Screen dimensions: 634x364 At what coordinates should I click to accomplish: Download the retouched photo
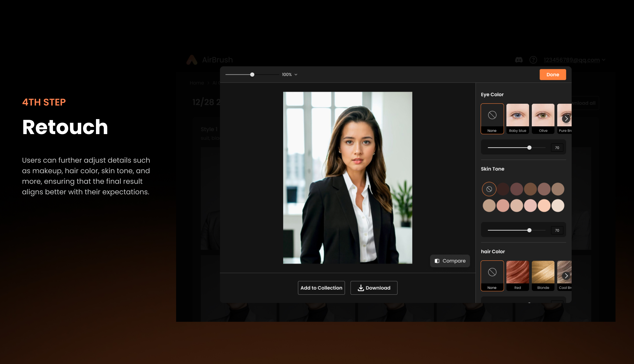click(374, 288)
